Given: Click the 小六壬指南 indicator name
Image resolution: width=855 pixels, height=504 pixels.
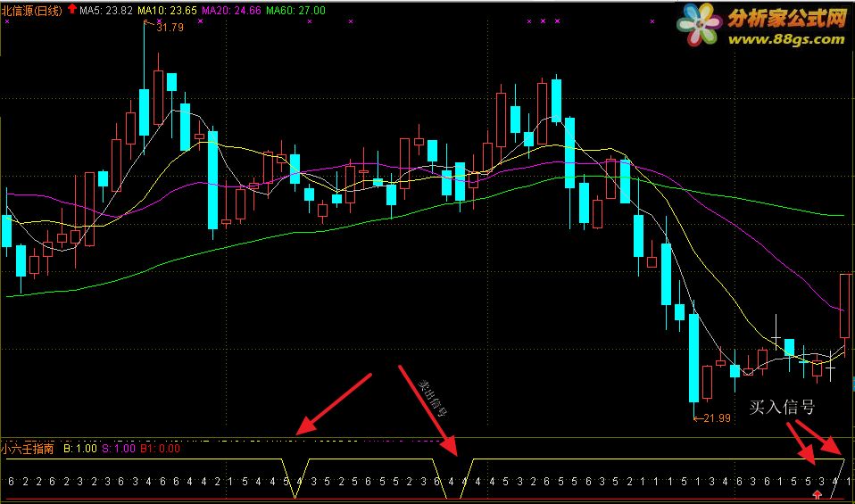Looking at the screenshot, I should 28,449.
